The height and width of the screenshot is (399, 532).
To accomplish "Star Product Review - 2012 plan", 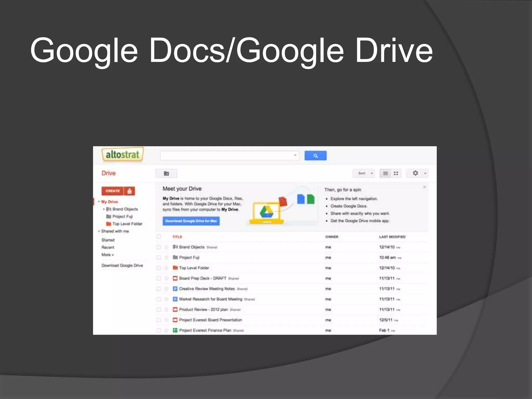I will click(167, 309).
